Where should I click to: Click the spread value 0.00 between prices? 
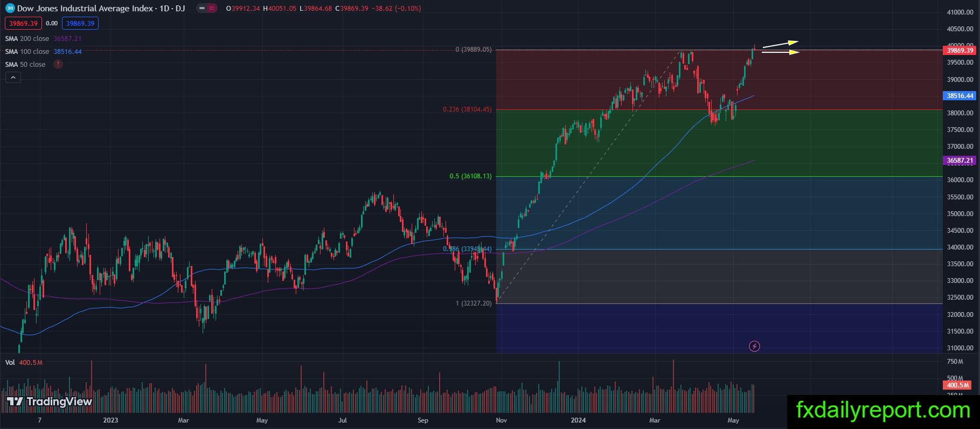point(52,24)
